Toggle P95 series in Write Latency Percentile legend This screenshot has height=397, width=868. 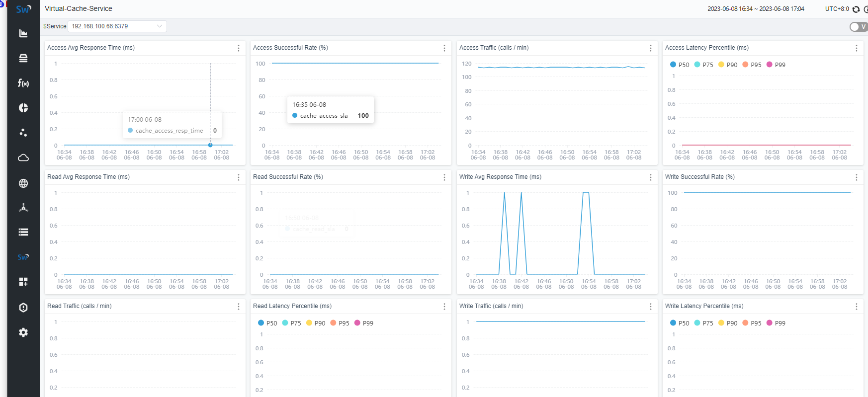pyautogui.click(x=752, y=323)
